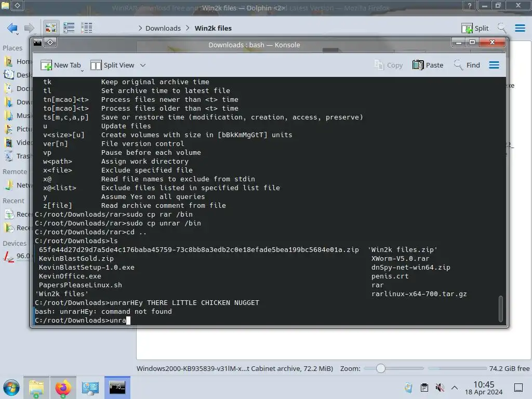Open the file manager taskbar icon

tap(36, 388)
